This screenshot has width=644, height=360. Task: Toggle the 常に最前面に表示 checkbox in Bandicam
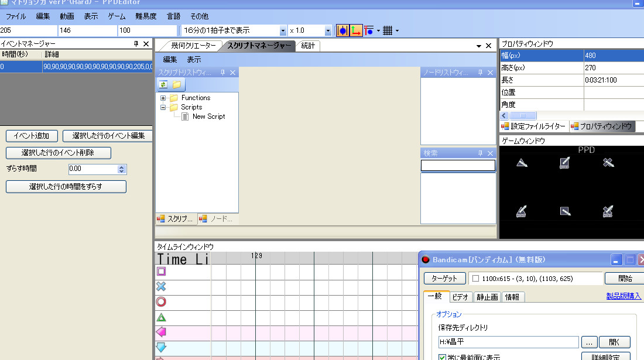coord(443,356)
